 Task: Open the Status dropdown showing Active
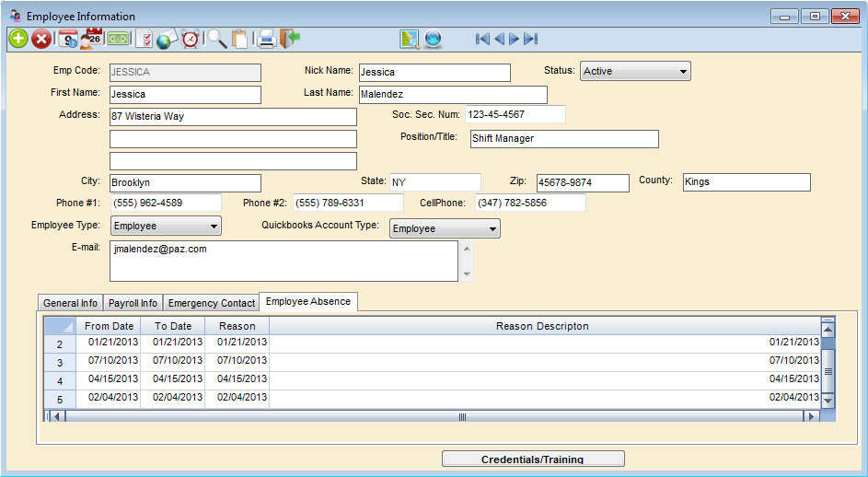coord(635,71)
